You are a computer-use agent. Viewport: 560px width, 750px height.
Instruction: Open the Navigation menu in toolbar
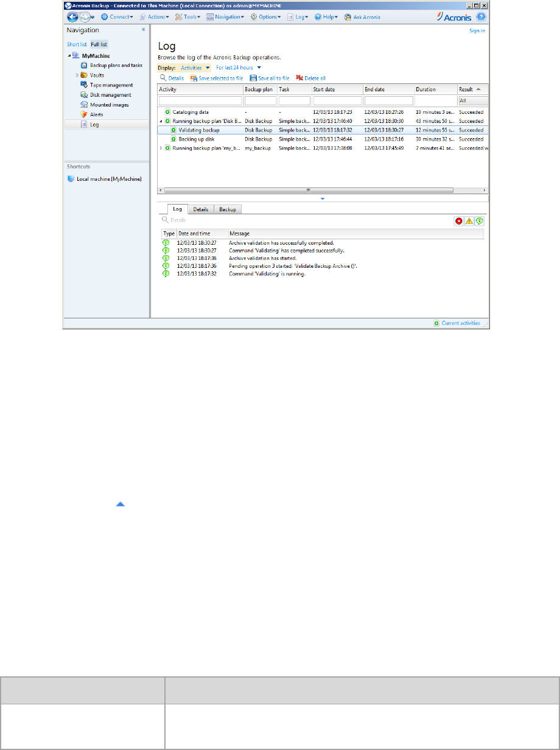225,17
